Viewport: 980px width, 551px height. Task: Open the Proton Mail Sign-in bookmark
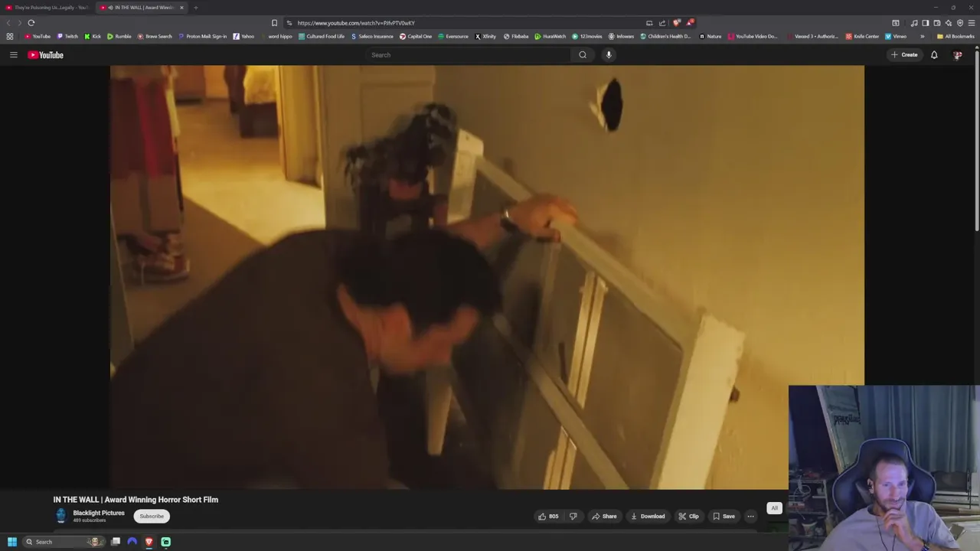203,36
